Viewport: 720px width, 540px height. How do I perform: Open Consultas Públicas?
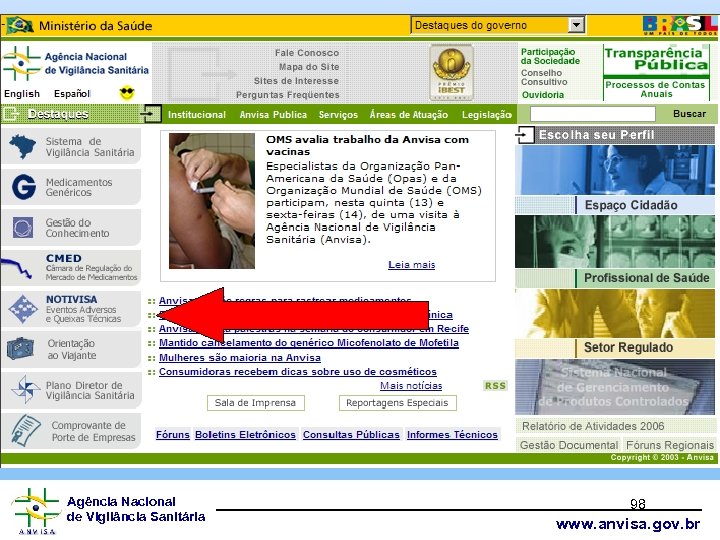pyautogui.click(x=351, y=434)
